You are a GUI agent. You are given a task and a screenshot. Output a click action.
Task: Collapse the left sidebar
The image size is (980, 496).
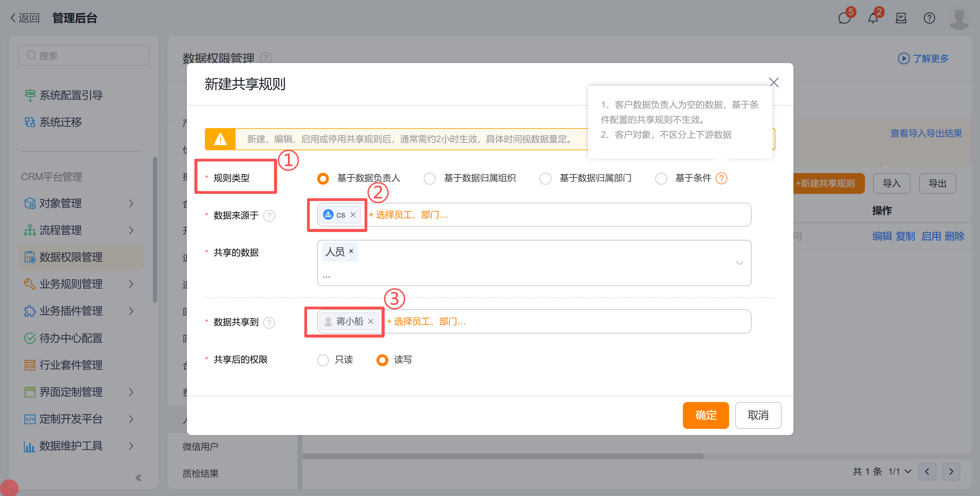(x=139, y=477)
